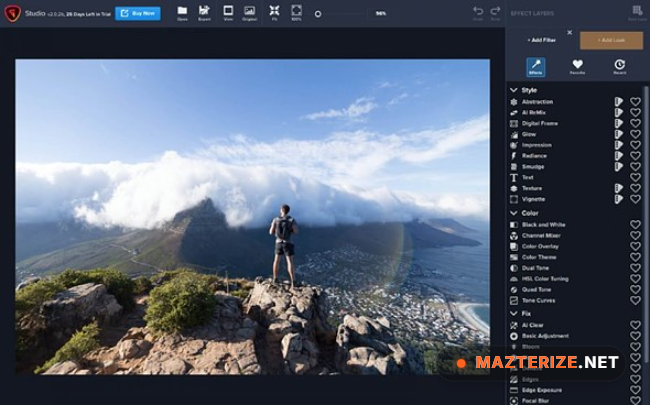This screenshot has width=650, height=405.
Task: Collapse the Style category chevron
Action: [x=514, y=90]
